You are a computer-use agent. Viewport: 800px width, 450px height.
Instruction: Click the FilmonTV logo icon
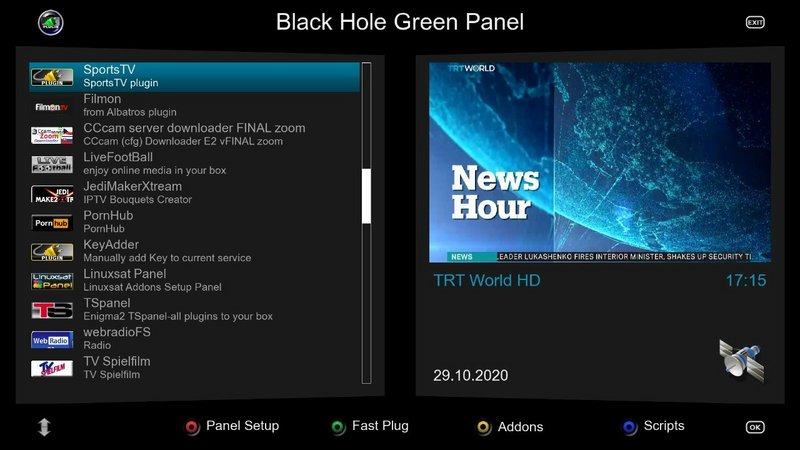[52, 107]
